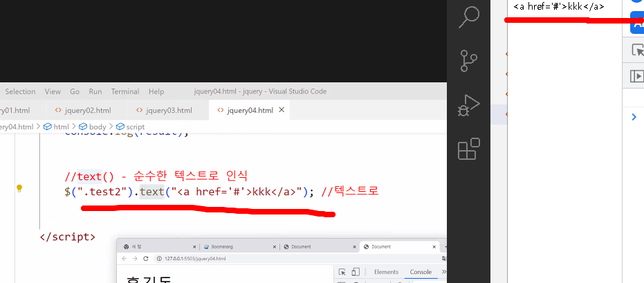This screenshot has width=644, height=283.
Task: Open the View menu
Action: tap(53, 91)
